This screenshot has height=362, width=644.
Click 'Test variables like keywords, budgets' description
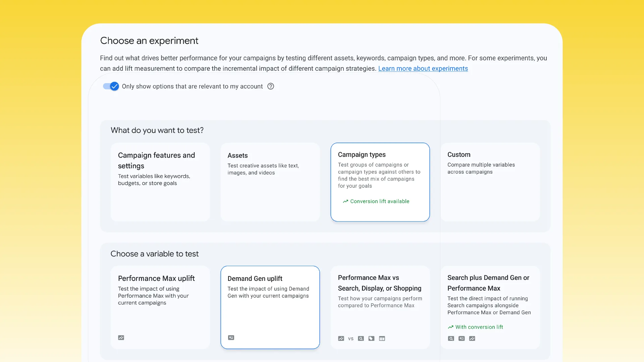click(x=154, y=180)
